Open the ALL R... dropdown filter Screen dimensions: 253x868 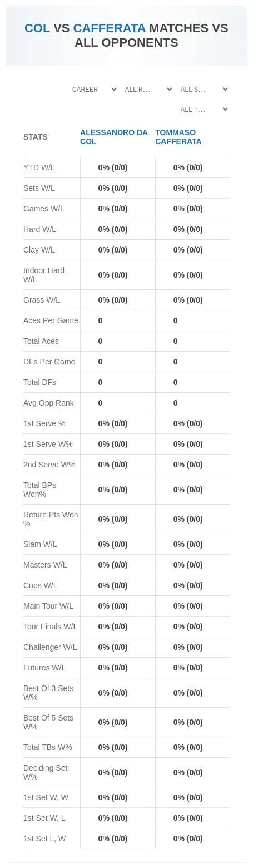(148, 90)
